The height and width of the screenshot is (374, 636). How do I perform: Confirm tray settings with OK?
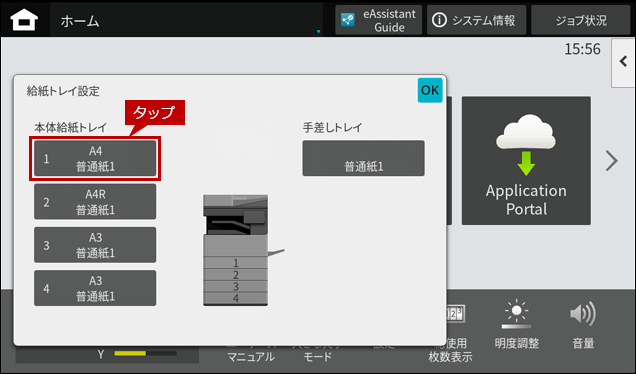click(x=430, y=90)
